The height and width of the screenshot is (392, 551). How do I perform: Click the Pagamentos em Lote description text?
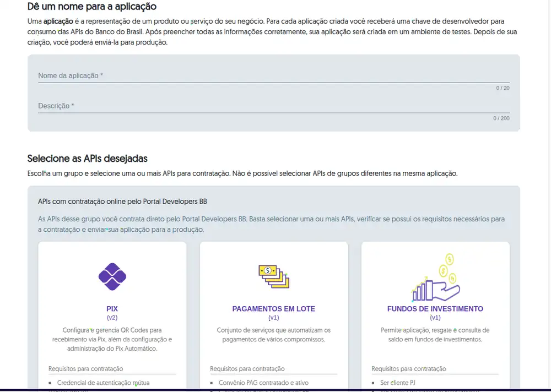click(274, 335)
